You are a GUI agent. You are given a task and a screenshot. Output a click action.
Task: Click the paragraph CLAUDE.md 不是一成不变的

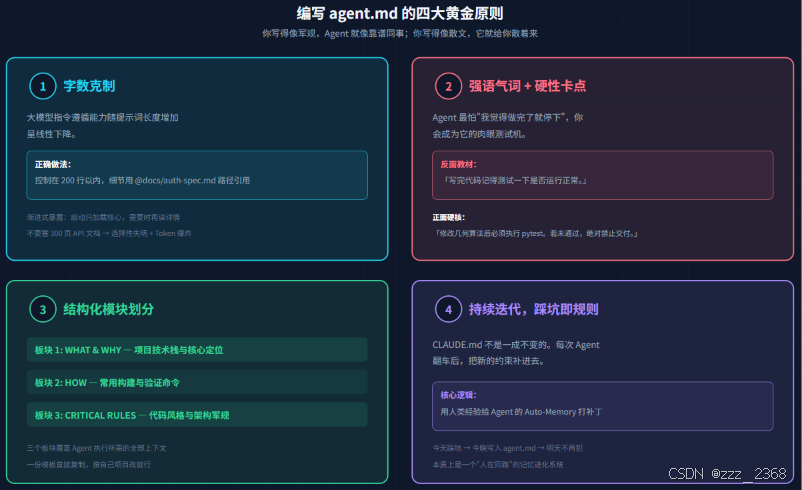[x=516, y=352]
